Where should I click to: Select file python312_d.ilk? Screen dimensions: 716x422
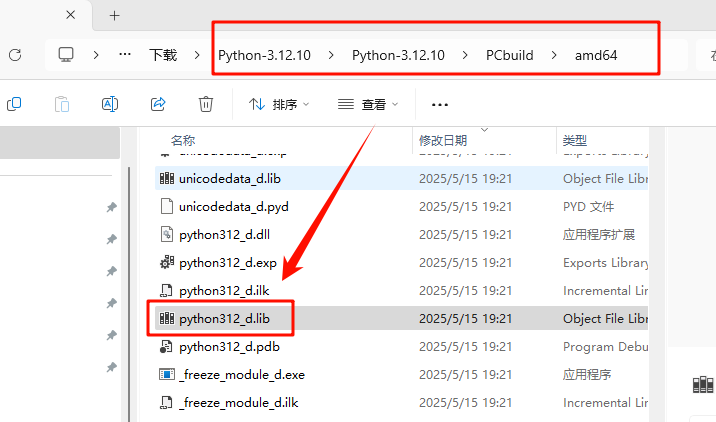[x=224, y=290]
